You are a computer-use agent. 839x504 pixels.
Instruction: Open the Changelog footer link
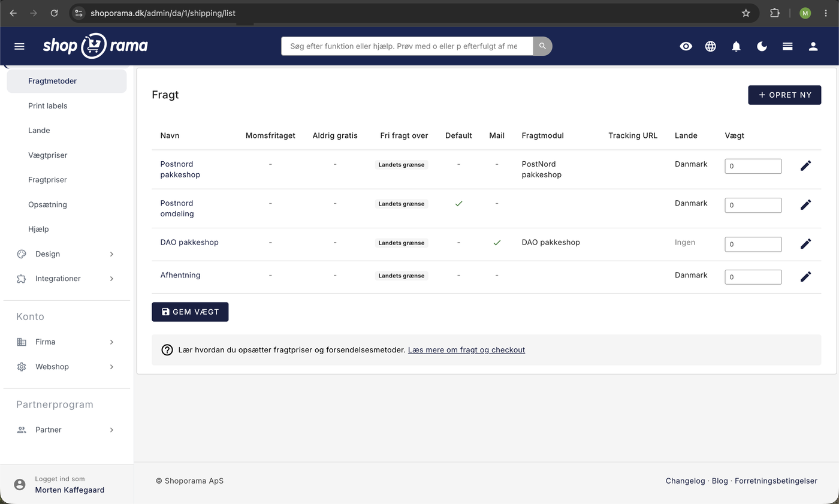(685, 481)
